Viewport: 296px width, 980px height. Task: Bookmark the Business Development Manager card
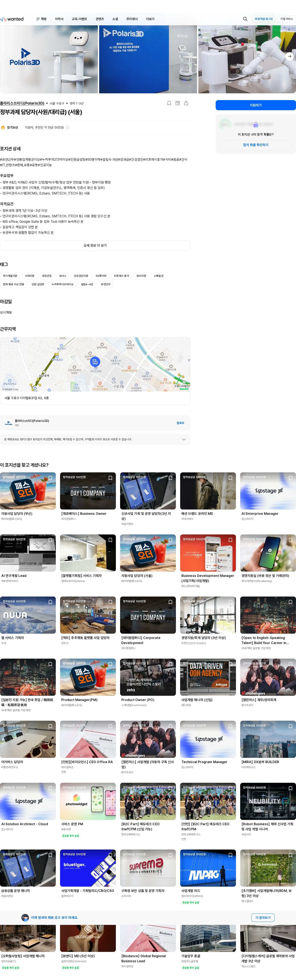pos(230,540)
